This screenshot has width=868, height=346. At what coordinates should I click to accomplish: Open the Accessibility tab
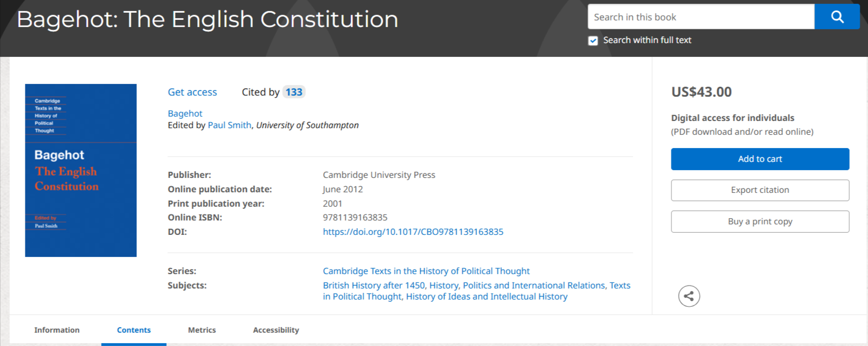click(276, 330)
